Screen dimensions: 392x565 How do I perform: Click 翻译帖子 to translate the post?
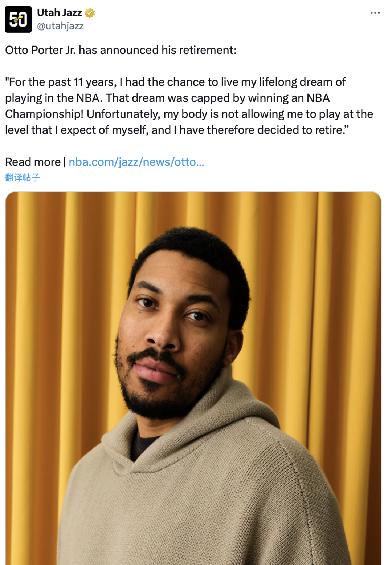[x=23, y=177]
